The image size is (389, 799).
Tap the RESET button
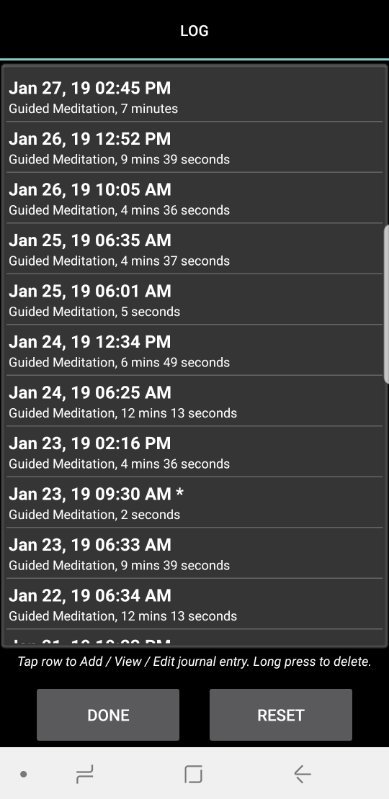coord(281,715)
